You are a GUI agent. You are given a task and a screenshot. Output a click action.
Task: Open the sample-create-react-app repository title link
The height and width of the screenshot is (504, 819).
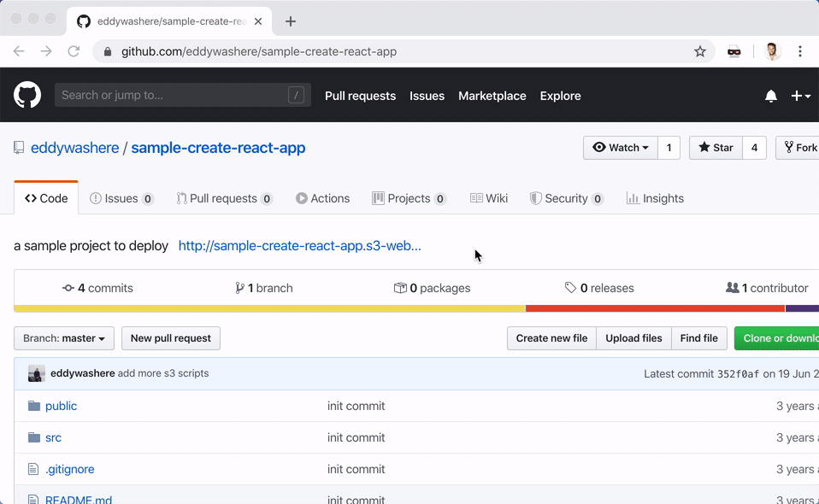[x=218, y=148]
